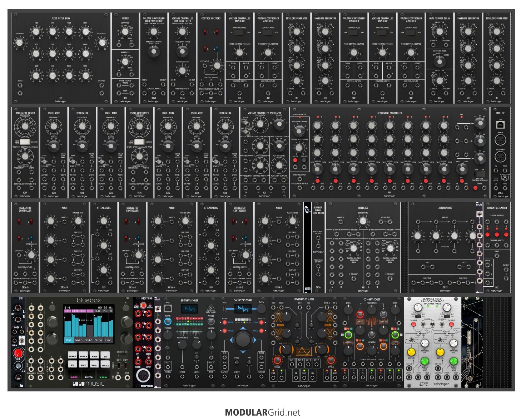The width and height of the screenshot is (526, 420).
Task: Select the BLA track on bluebox display
Action: coord(97,311)
